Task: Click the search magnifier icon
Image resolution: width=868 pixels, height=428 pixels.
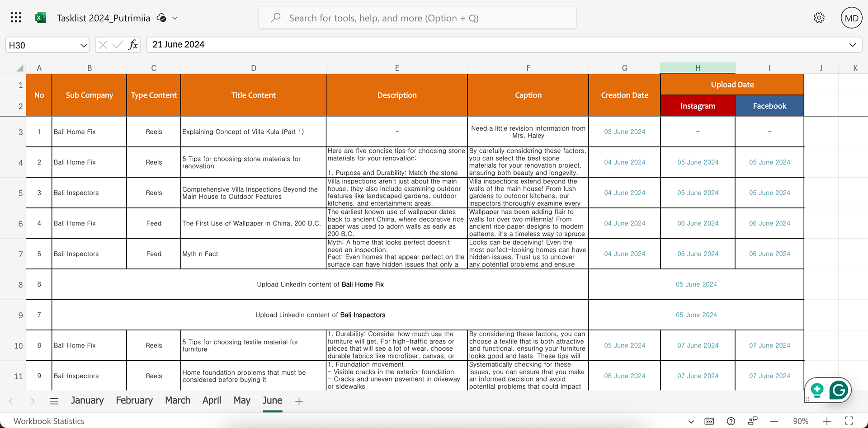Action: pos(275,18)
